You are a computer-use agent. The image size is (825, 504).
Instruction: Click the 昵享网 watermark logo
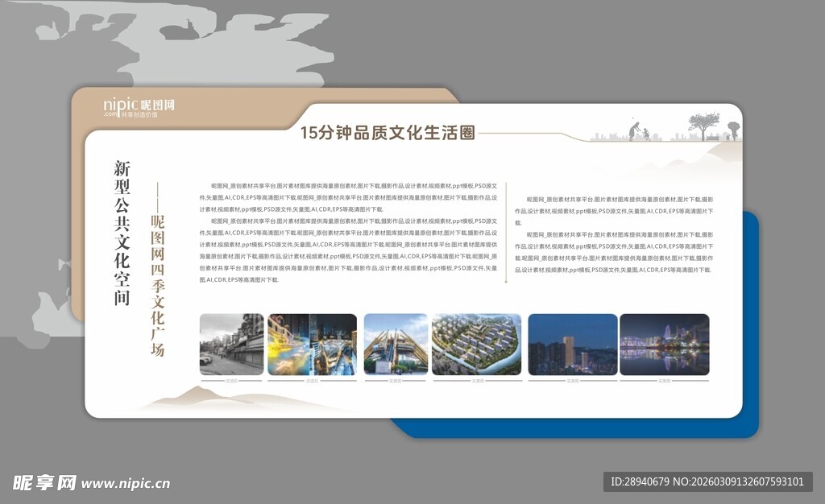point(45,479)
